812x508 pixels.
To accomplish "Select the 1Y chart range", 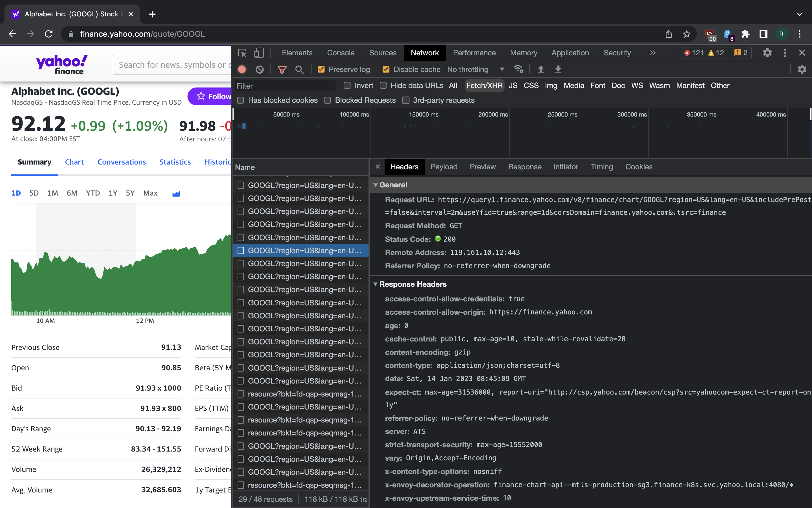I will tap(113, 193).
